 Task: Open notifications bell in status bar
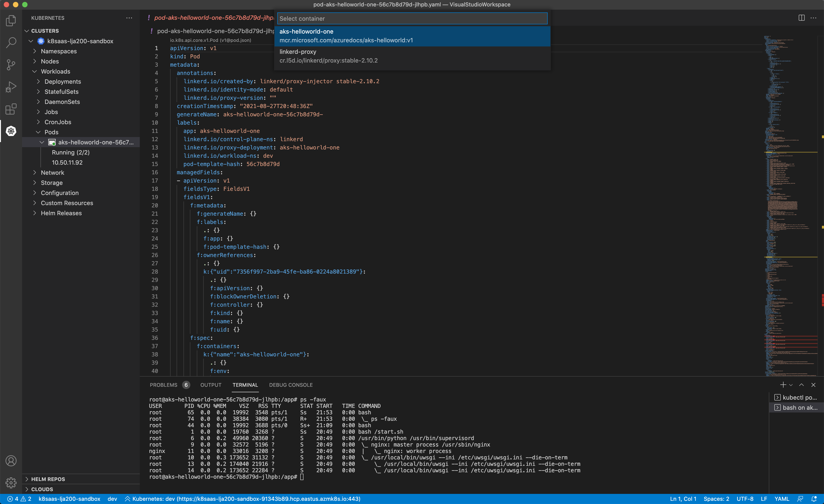pyautogui.click(x=814, y=499)
